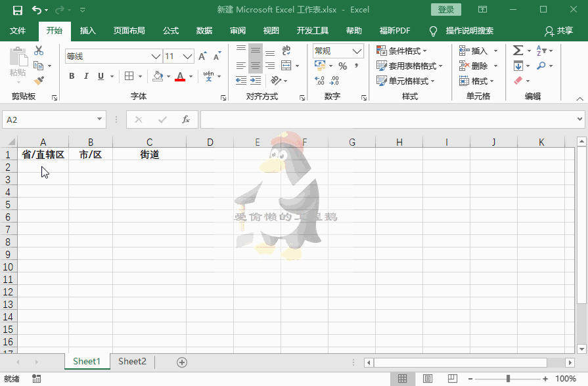Click the Copy icon in clipboard group
The image size is (588, 386).
click(x=39, y=66)
